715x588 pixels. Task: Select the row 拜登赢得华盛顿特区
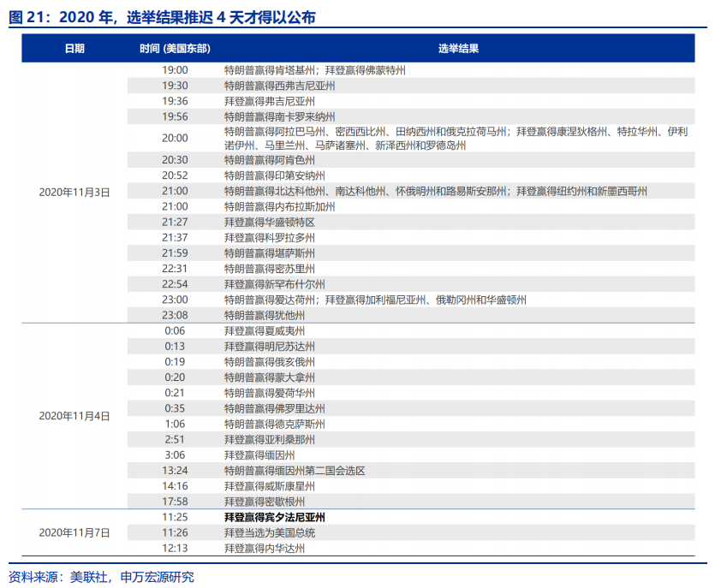[411, 222]
